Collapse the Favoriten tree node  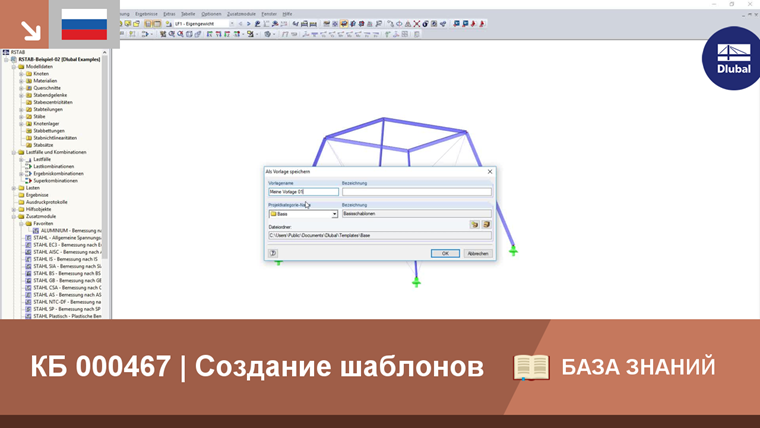(21, 223)
